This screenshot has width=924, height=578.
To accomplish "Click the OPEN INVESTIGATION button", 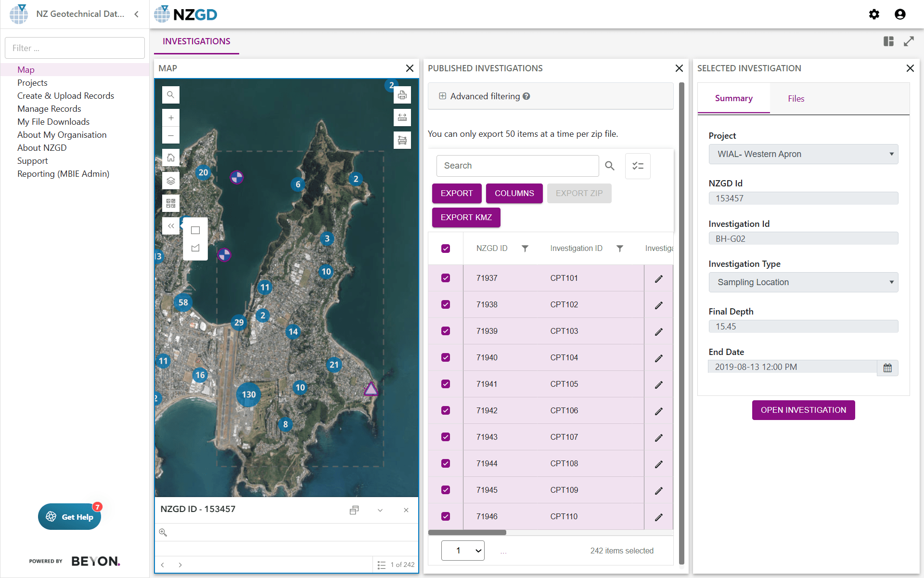I will coord(803,410).
